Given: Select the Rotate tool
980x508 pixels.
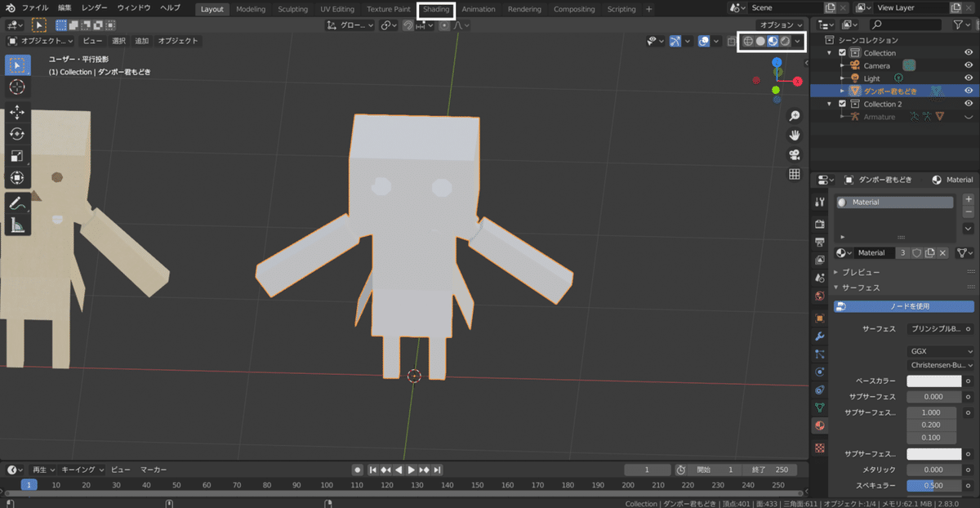Looking at the screenshot, I should click(x=17, y=134).
